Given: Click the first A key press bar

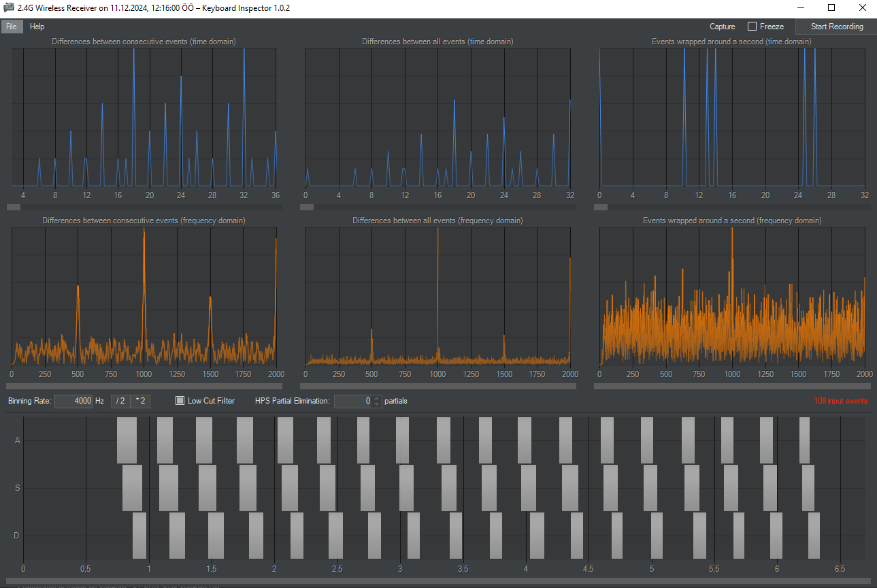Looking at the screenshot, I should click(127, 440).
